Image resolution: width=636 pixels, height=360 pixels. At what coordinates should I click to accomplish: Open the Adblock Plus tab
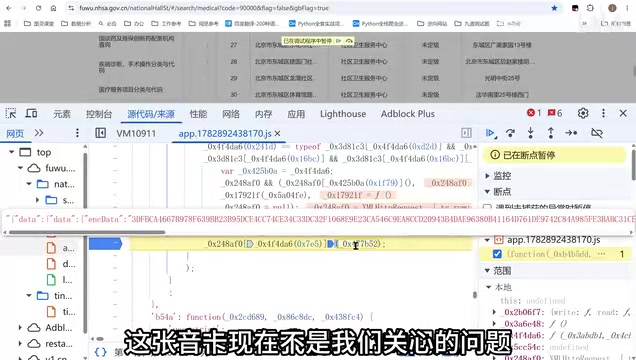[408, 114]
